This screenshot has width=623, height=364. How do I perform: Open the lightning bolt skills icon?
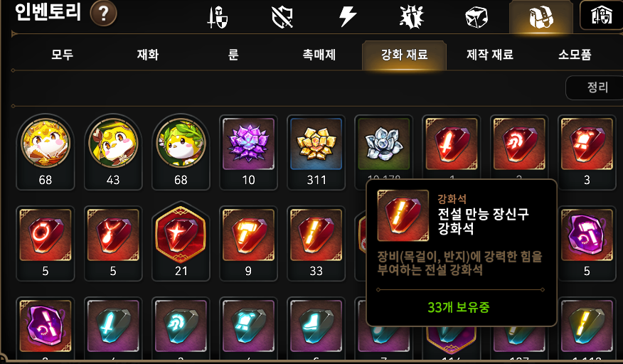click(x=347, y=16)
